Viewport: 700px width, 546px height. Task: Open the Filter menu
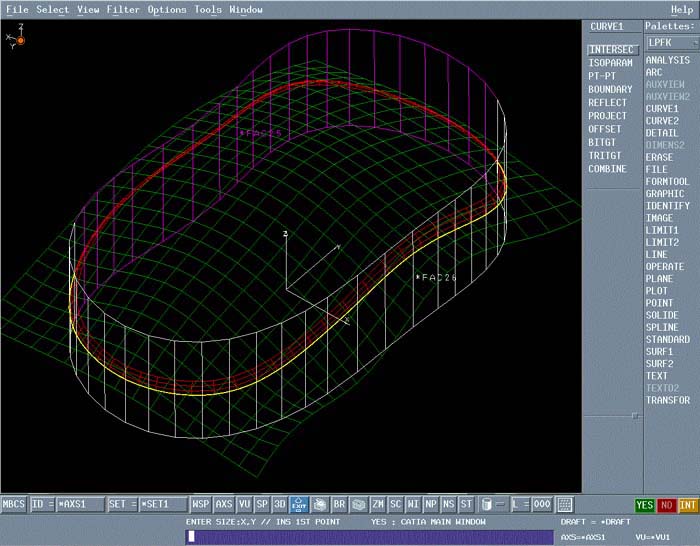click(123, 10)
